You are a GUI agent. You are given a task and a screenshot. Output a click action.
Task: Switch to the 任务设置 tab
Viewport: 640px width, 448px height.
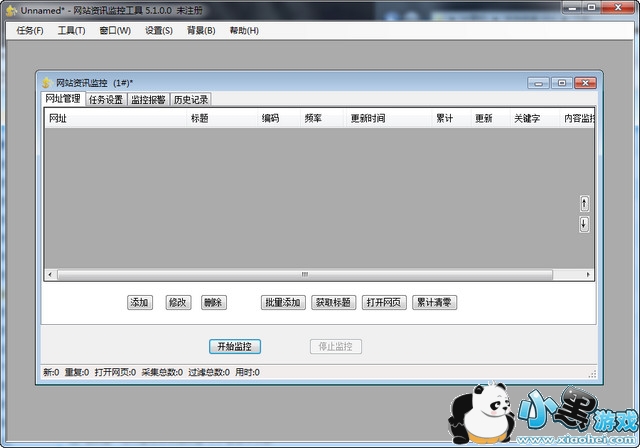tap(106, 99)
